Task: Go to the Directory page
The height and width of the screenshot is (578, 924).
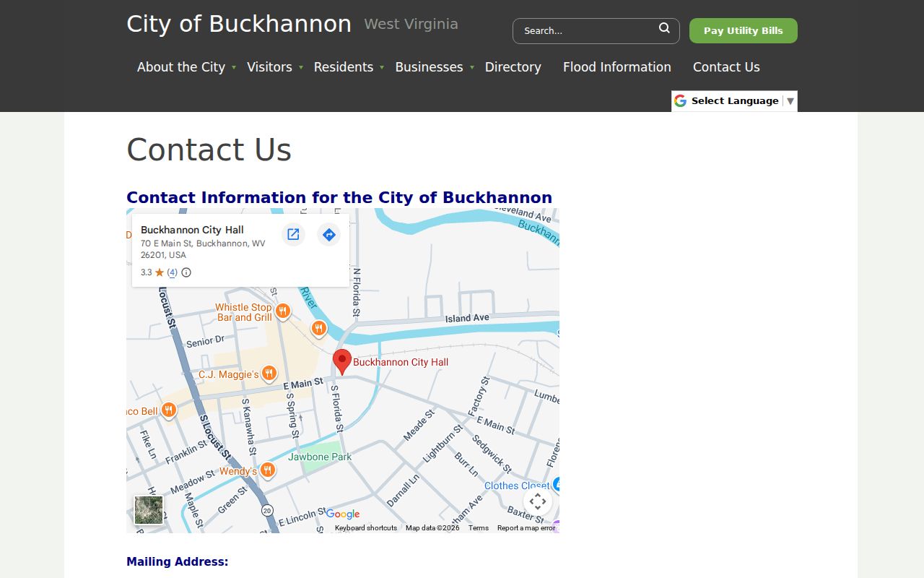Action: click(513, 66)
